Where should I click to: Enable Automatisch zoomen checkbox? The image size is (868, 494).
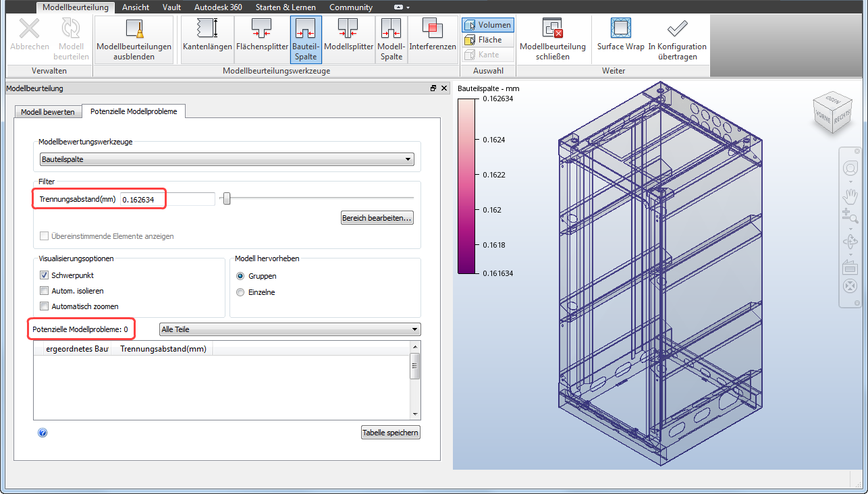point(45,306)
